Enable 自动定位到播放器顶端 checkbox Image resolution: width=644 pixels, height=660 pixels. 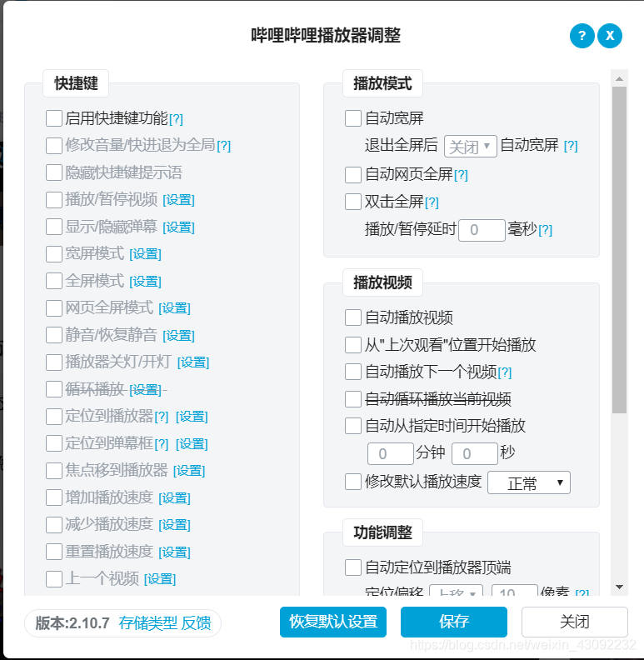click(x=353, y=567)
